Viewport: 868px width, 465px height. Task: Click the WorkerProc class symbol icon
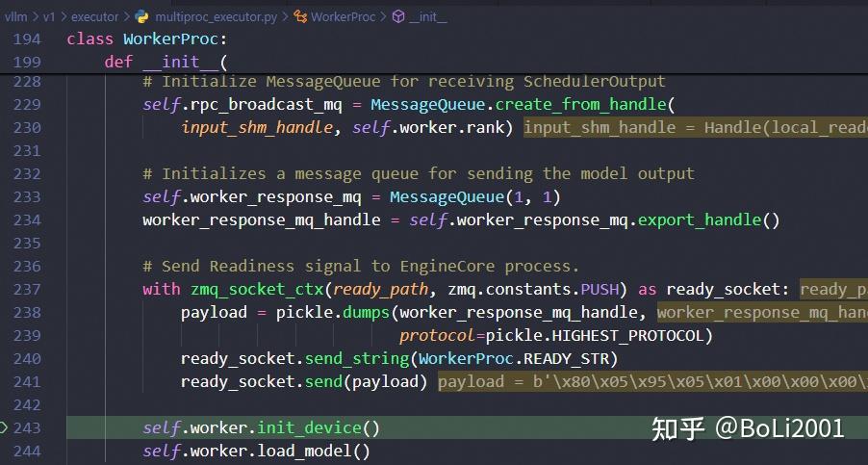coord(300,17)
